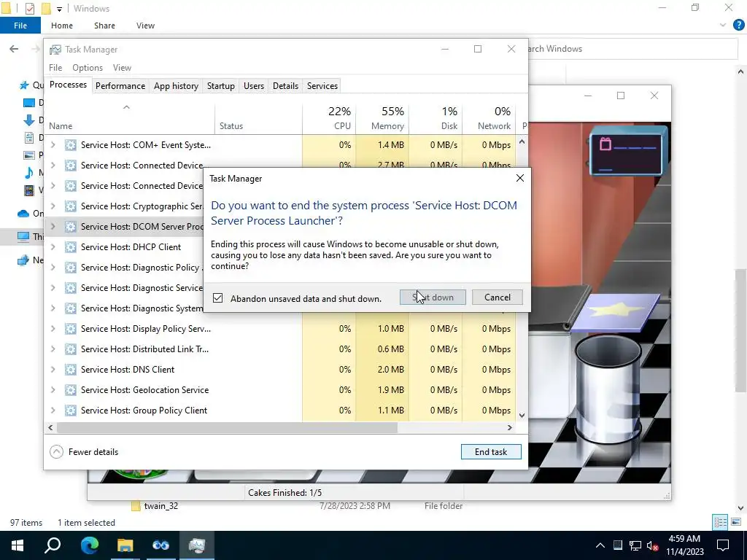Viewport: 747px width, 560px height.
Task: Click gear icon of Cryptographic Services
Action: [71, 206]
